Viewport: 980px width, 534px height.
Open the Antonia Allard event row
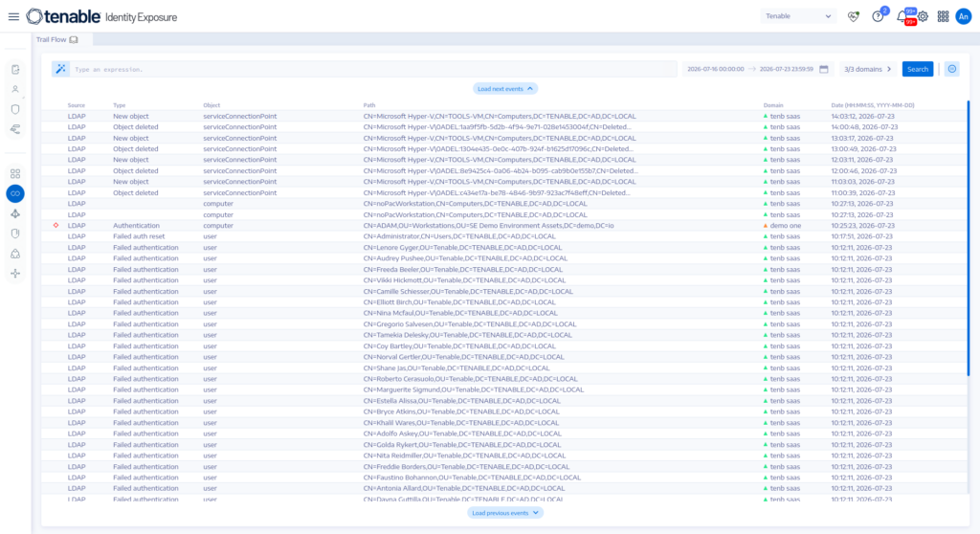tap(503, 488)
